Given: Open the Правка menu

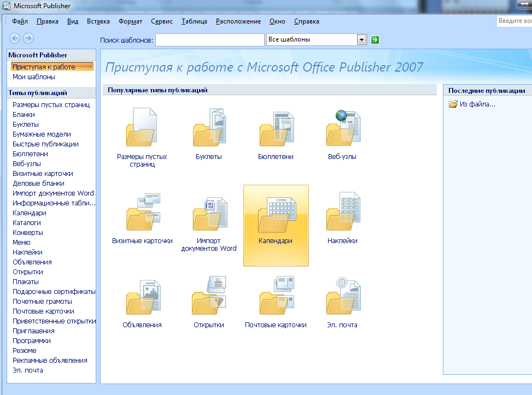Looking at the screenshot, I should click(x=48, y=21).
